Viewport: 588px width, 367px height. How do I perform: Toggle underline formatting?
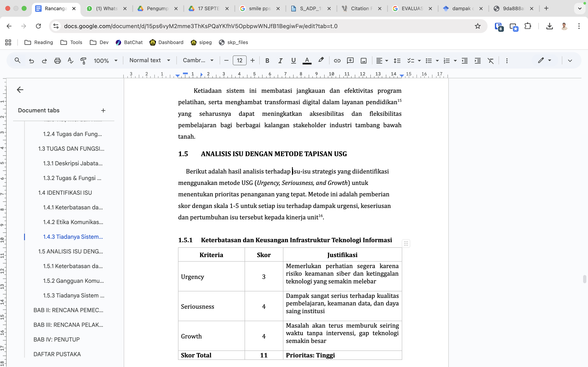tap(293, 60)
